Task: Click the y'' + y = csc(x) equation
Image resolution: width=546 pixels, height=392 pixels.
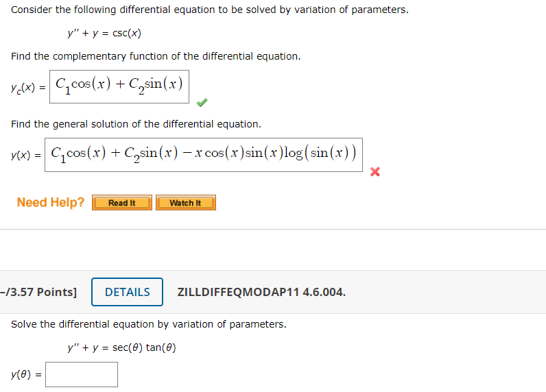Action: [x=104, y=34]
